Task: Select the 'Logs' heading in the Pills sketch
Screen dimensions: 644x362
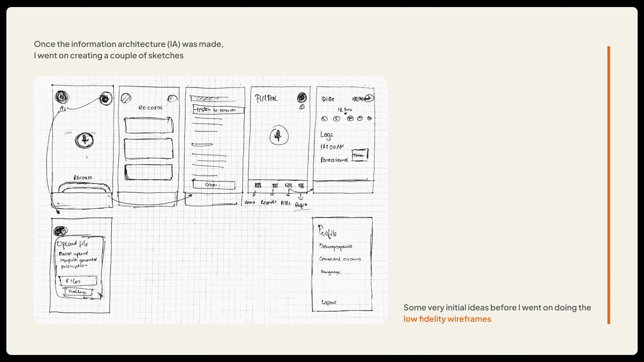Action: (326, 135)
